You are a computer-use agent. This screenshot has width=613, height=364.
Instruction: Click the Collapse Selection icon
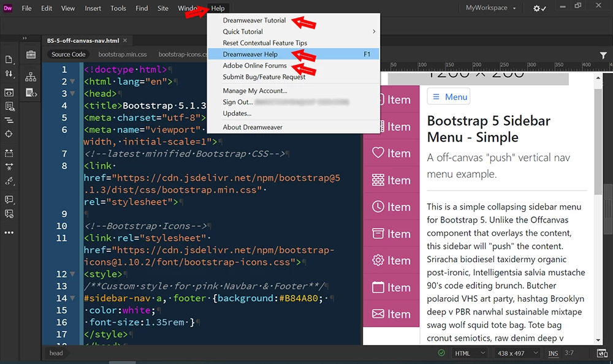9,153
